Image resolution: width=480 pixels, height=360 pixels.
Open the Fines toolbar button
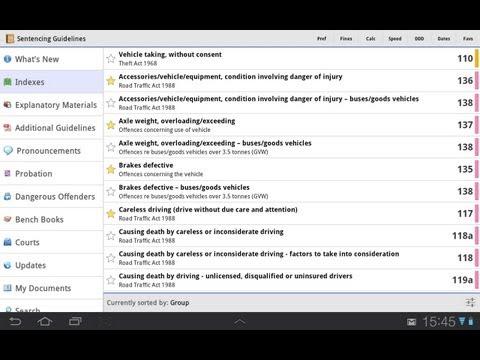[x=346, y=39]
